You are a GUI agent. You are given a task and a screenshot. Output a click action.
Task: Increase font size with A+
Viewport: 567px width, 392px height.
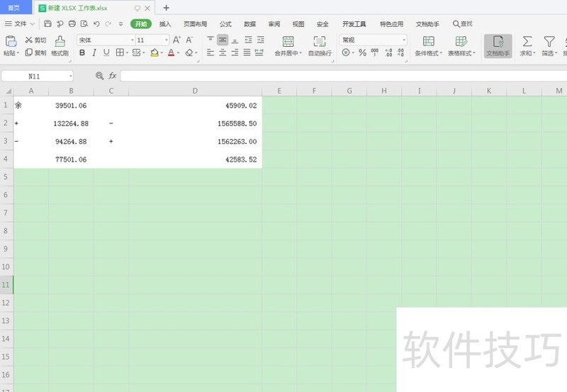[x=176, y=40]
